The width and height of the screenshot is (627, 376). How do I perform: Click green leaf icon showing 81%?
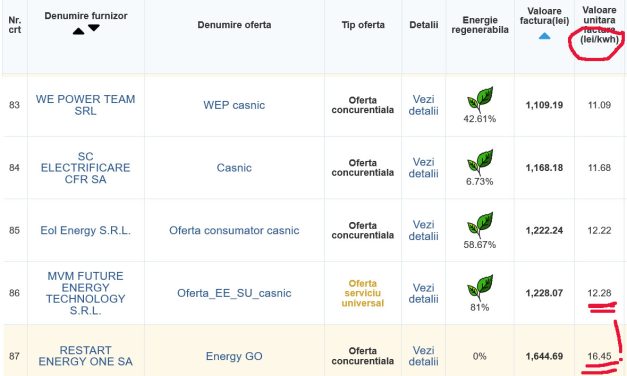(x=480, y=288)
